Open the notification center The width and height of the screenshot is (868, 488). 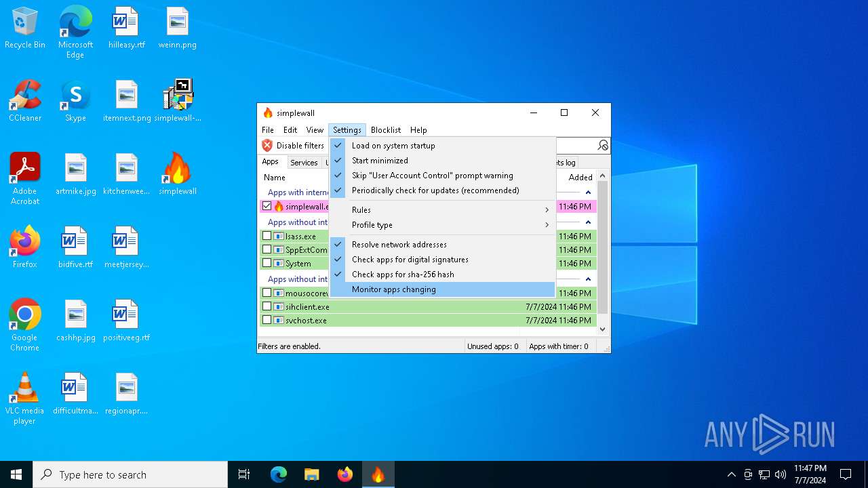846,474
